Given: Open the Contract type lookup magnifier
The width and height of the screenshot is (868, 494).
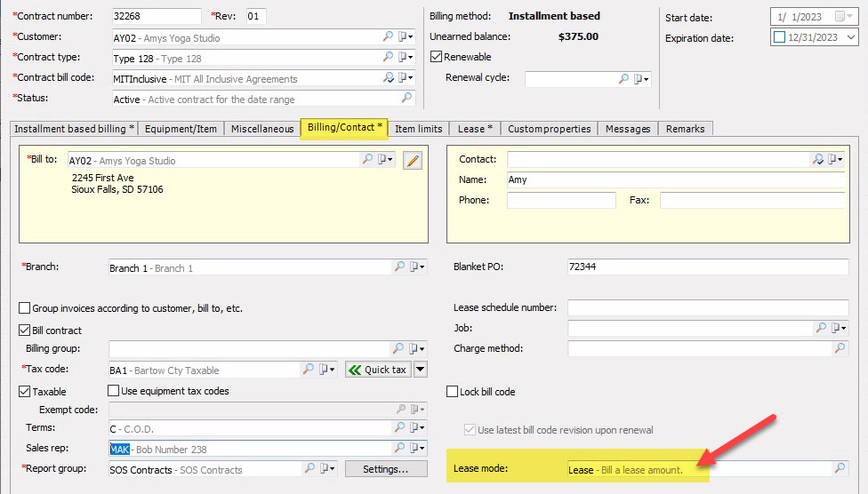Looking at the screenshot, I should coord(388,57).
